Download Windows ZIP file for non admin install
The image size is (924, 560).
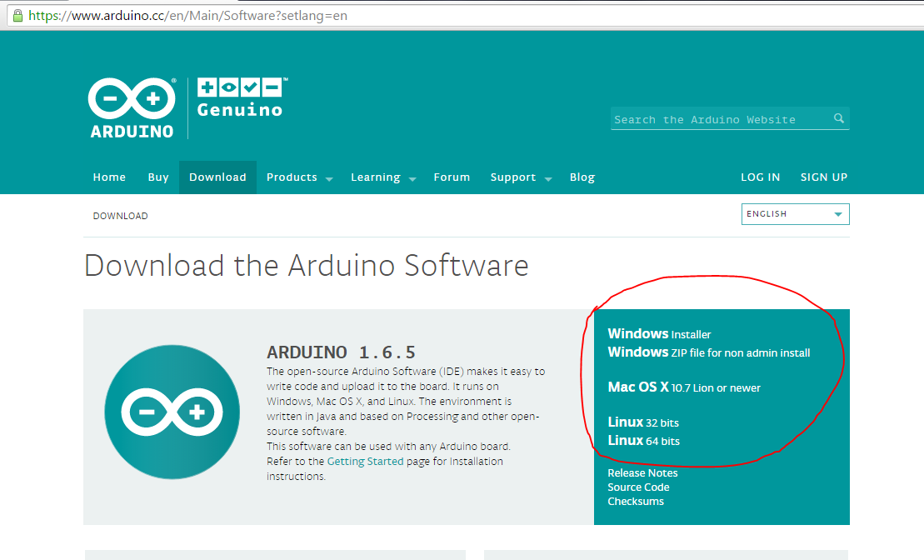coord(708,352)
